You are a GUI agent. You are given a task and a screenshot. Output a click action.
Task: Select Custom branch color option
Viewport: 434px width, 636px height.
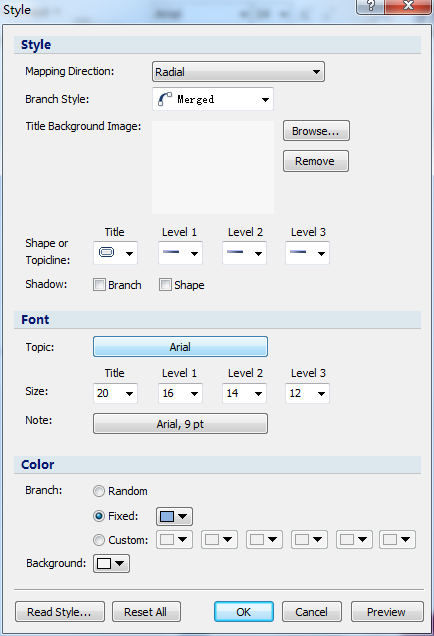(99, 540)
